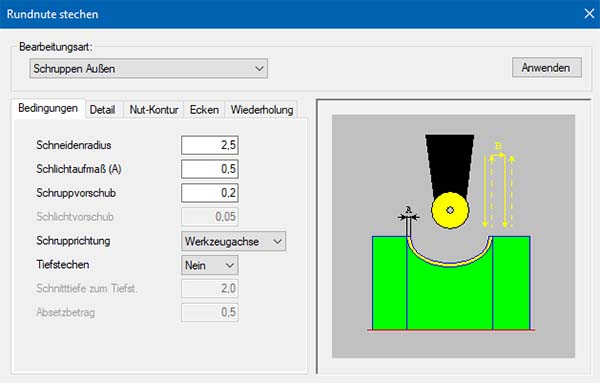The image size is (600, 383).
Task: Click the yellow B feed arrows in diagram
Action: [499, 187]
